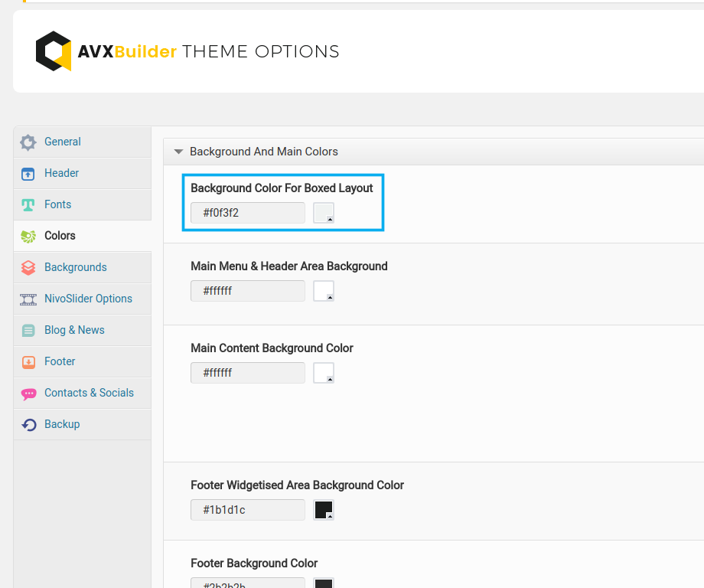Click the Blog & News icon
The width and height of the screenshot is (704, 588).
tap(28, 331)
